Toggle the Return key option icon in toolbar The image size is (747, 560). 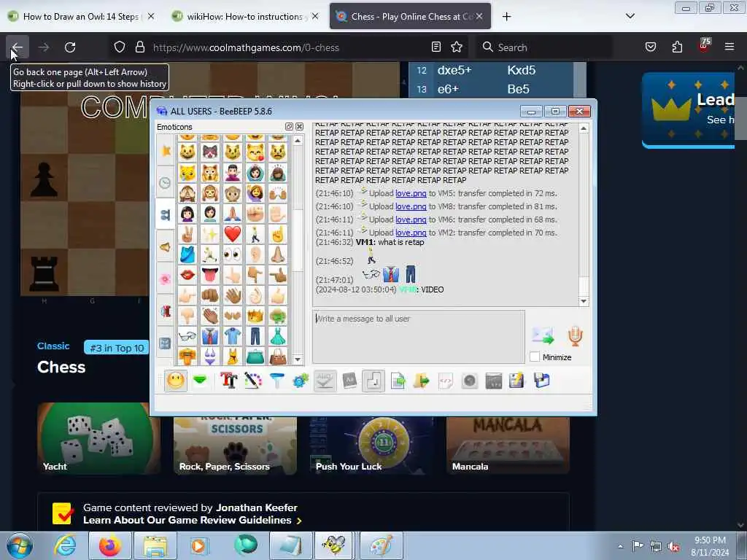pyautogui.click(x=373, y=381)
